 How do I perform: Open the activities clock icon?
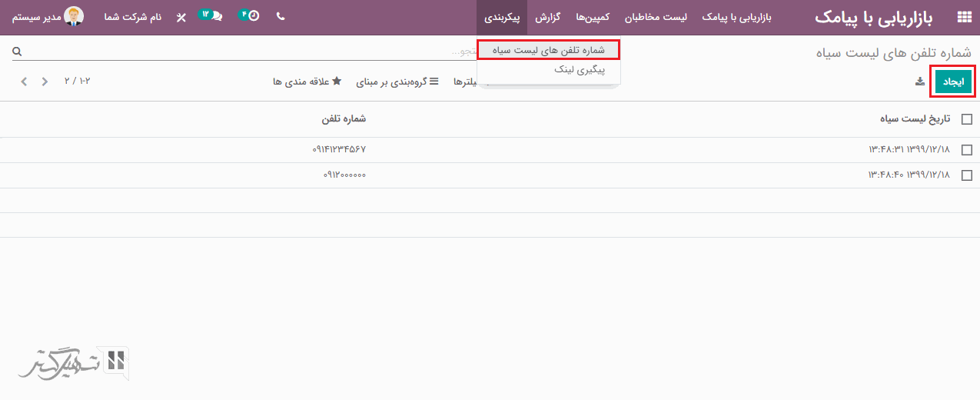[250, 17]
